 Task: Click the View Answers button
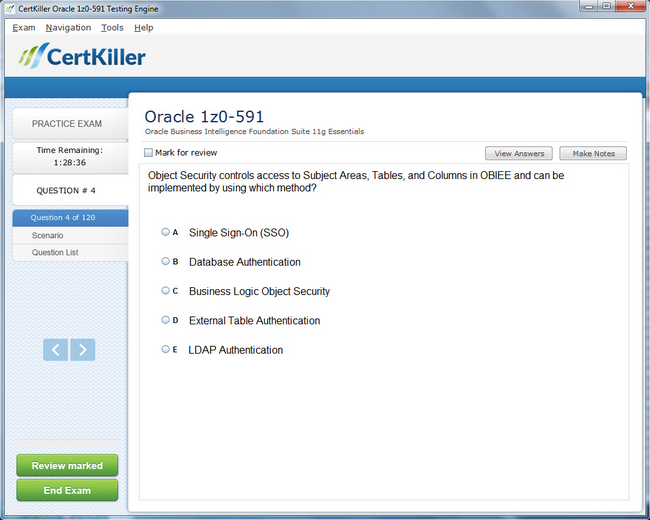(519, 153)
